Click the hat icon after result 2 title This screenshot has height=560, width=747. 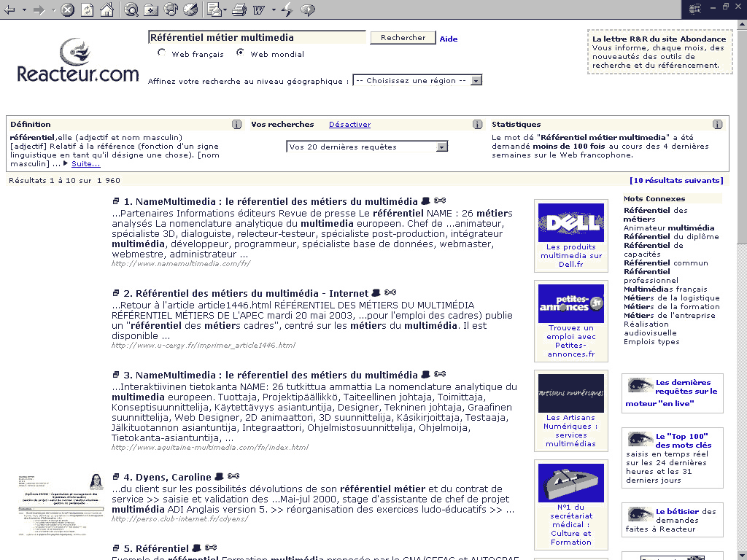point(376,293)
